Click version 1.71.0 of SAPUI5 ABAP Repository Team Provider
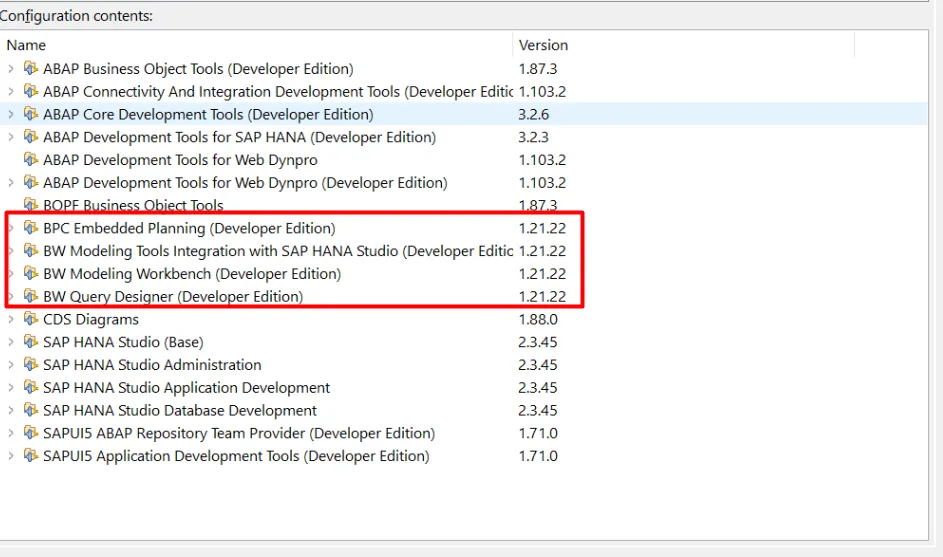Screen dimensions: 943x557 538,433
